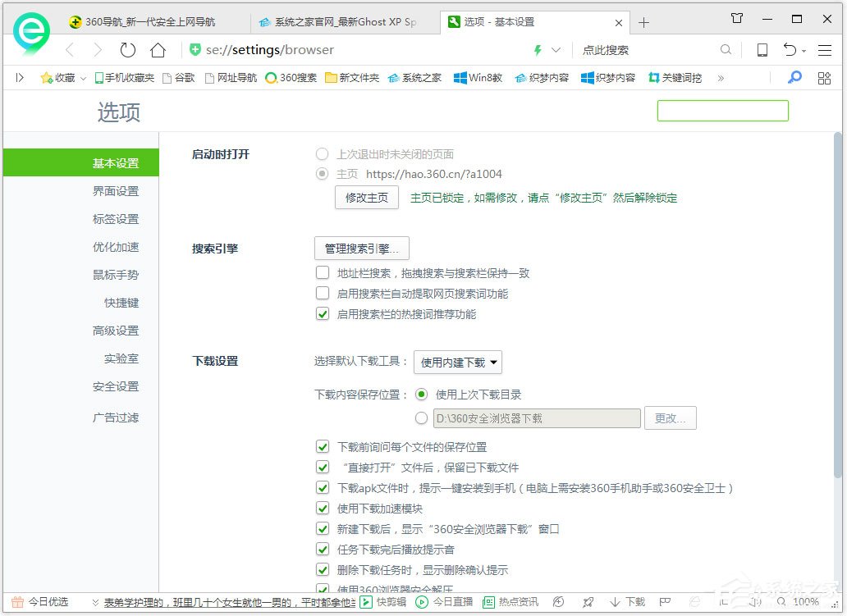The width and height of the screenshot is (847, 616).
Task: Open the browser hamburger menu
Action: click(x=825, y=50)
